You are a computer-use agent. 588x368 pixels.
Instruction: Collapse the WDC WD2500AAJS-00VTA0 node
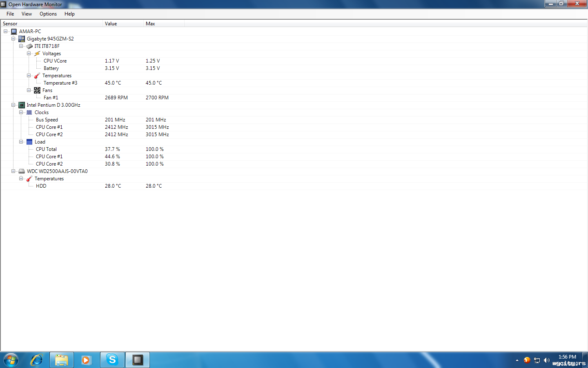13,171
